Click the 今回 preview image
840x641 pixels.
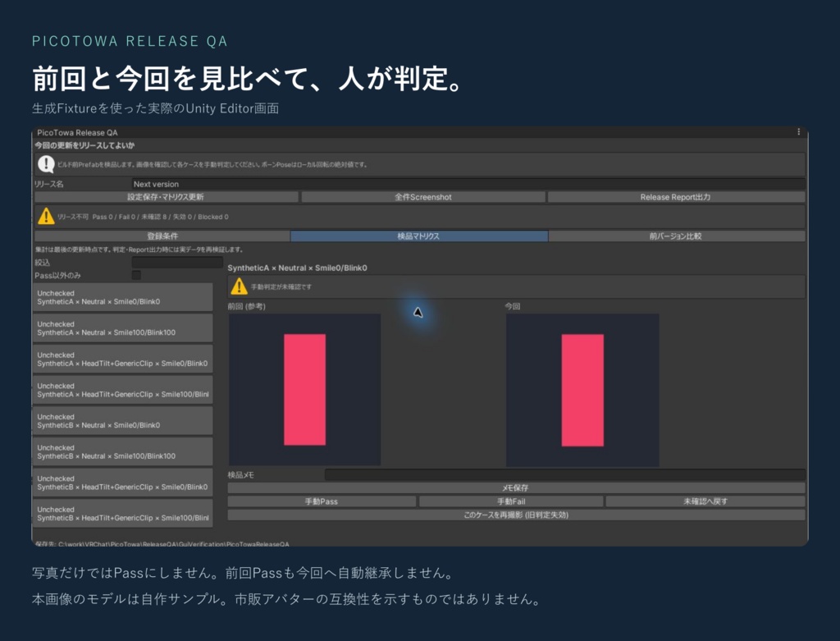[582, 390]
